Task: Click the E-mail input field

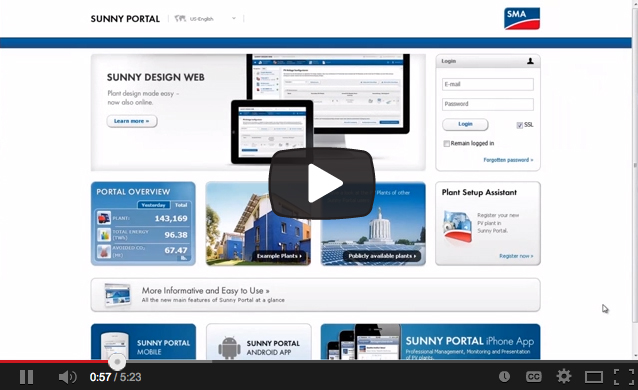Action: coord(487,84)
